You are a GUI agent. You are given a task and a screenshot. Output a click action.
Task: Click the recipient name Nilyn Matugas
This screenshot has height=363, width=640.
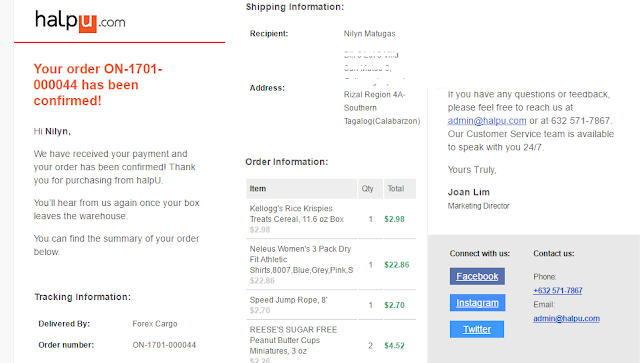tap(369, 33)
